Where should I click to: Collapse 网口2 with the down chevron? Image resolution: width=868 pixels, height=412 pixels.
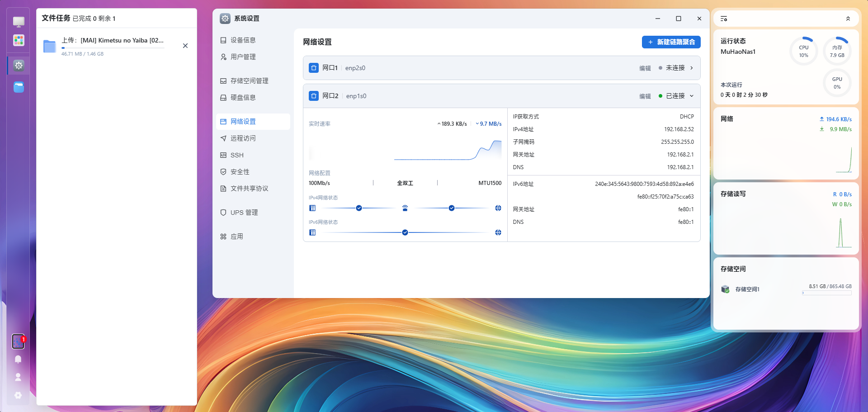[x=692, y=96]
